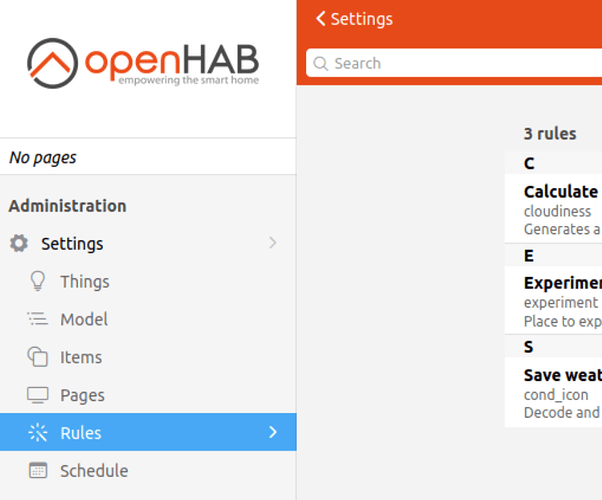Open the Save weather cond_icon rule
The width and height of the screenshot is (602, 500).
[x=561, y=394]
